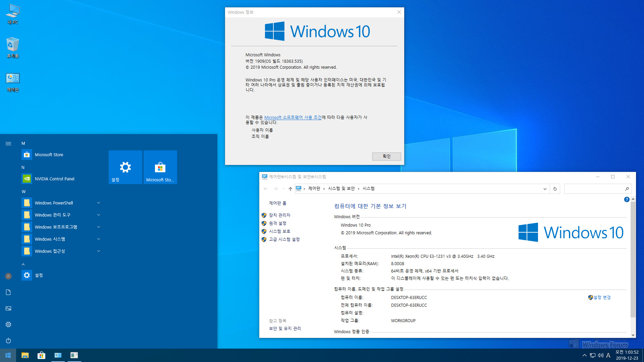Click 시스템 breadcrumb segment

[x=369, y=188]
